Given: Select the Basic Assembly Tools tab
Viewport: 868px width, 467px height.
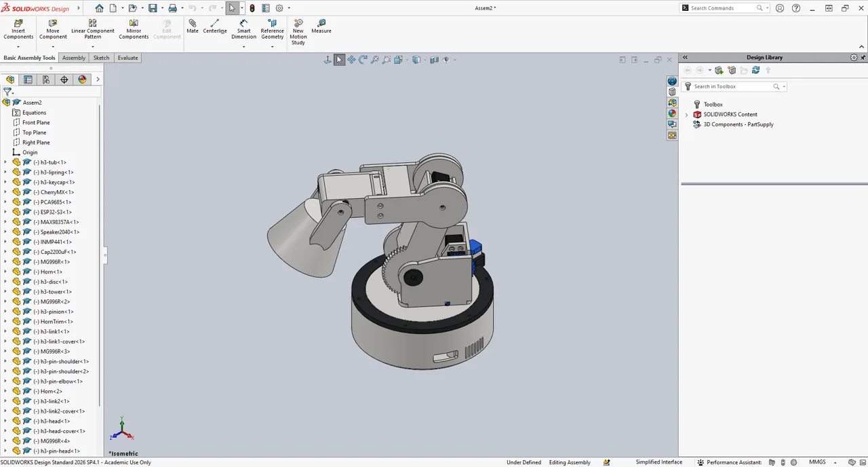Looking at the screenshot, I should (x=29, y=58).
